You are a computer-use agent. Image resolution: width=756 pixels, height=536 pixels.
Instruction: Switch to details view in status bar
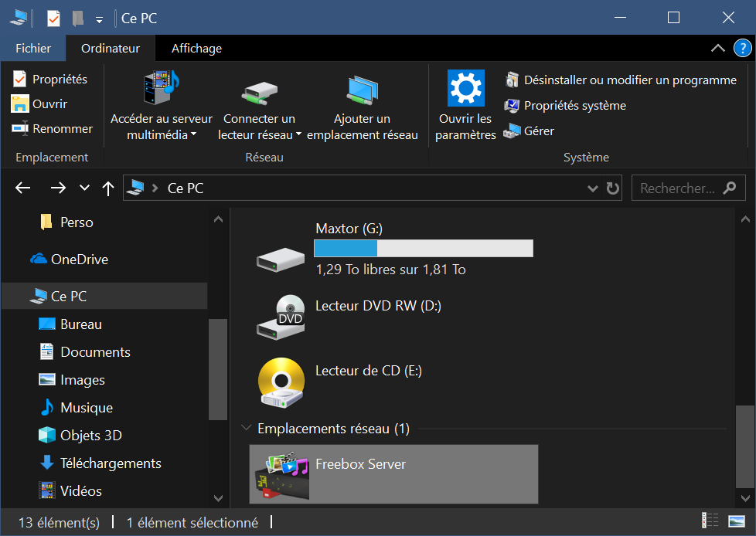[x=710, y=521]
